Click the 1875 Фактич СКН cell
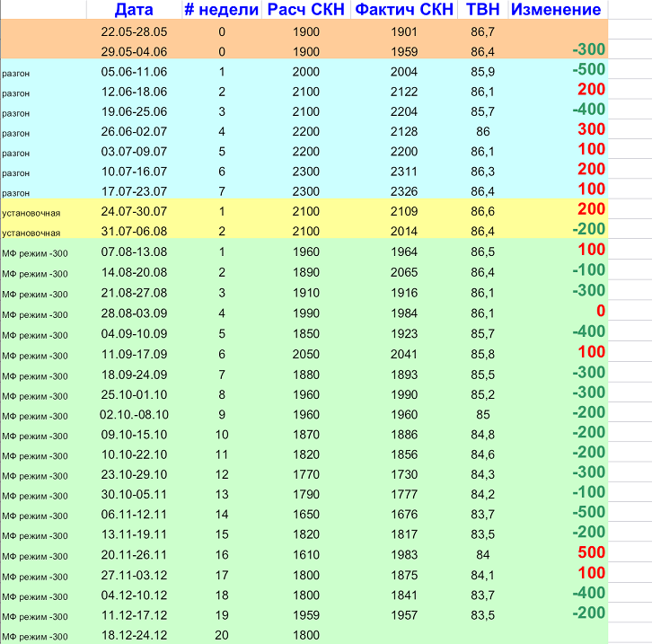 (x=404, y=576)
